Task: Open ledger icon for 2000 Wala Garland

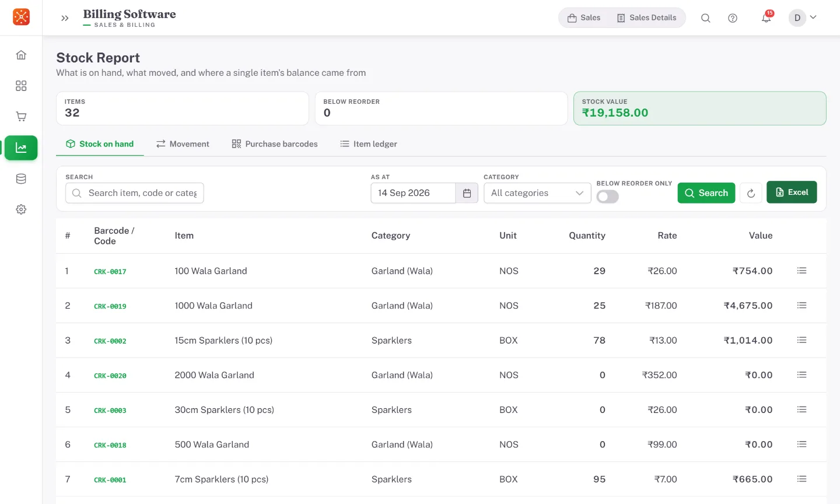Action: tap(802, 375)
